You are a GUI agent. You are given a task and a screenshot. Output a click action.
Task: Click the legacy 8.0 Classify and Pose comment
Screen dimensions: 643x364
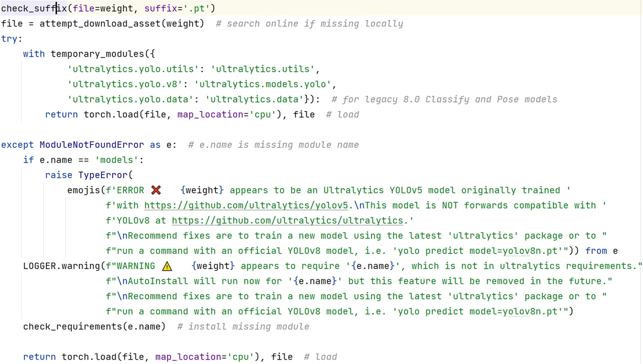pos(444,99)
